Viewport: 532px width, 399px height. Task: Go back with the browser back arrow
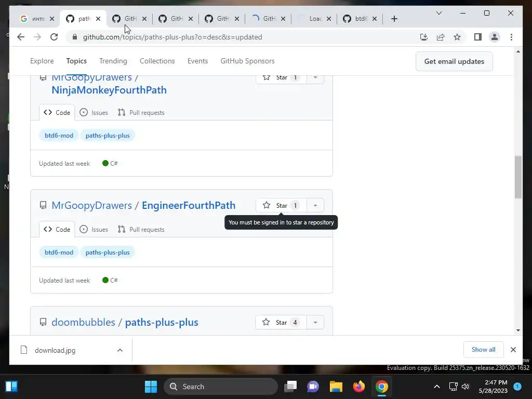21,37
